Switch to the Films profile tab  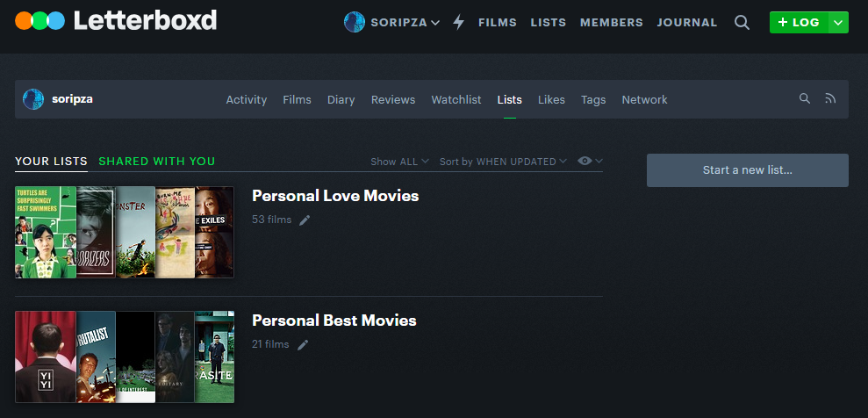[x=297, y=99]
